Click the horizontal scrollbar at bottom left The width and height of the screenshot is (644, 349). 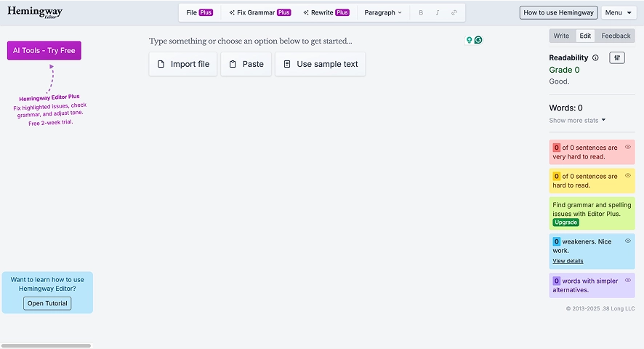click(x=46, y=345)
